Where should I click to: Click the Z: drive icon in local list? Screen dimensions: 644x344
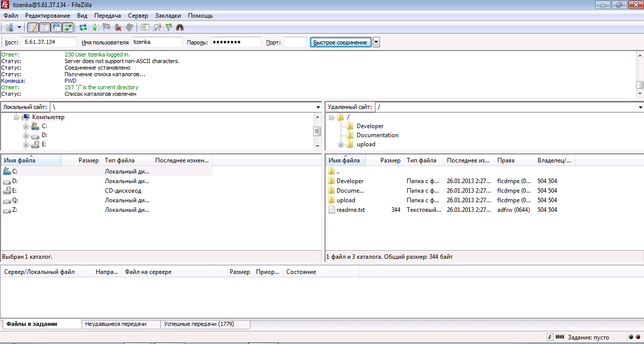pyautogui.click(x=7, y=210)
